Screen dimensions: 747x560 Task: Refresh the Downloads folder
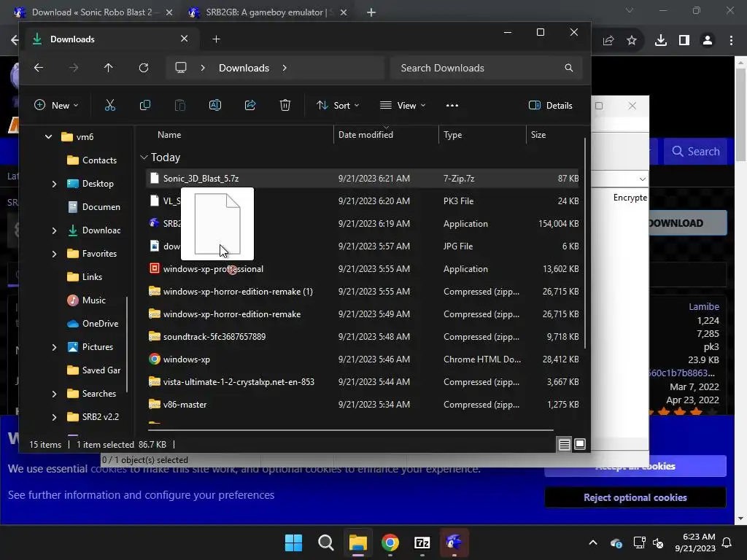click(x=144, y=68)
